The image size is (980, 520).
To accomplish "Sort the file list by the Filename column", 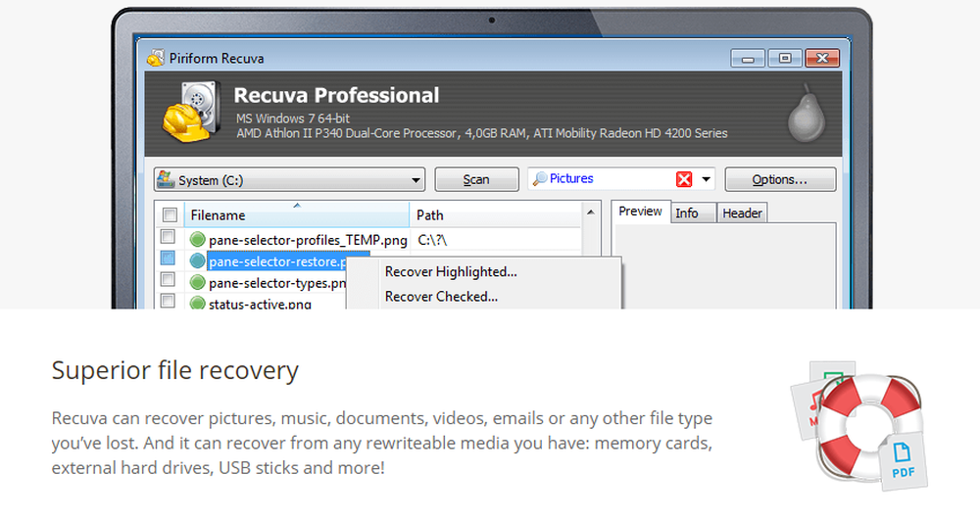I will tap(297, 214).
